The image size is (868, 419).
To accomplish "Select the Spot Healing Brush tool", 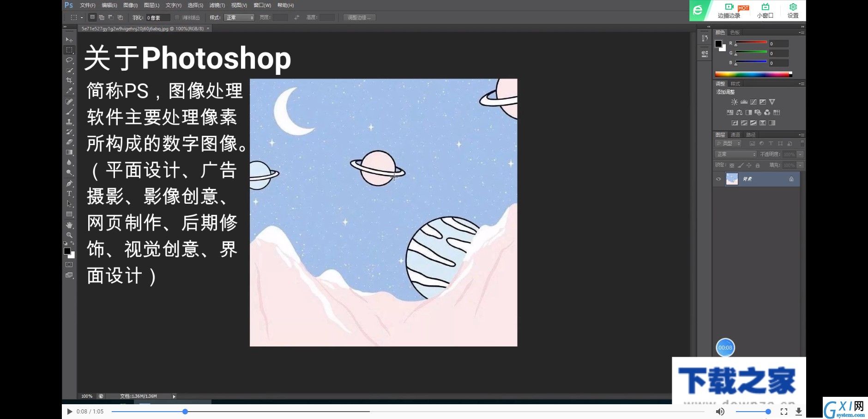I will (x=69, y=102).
